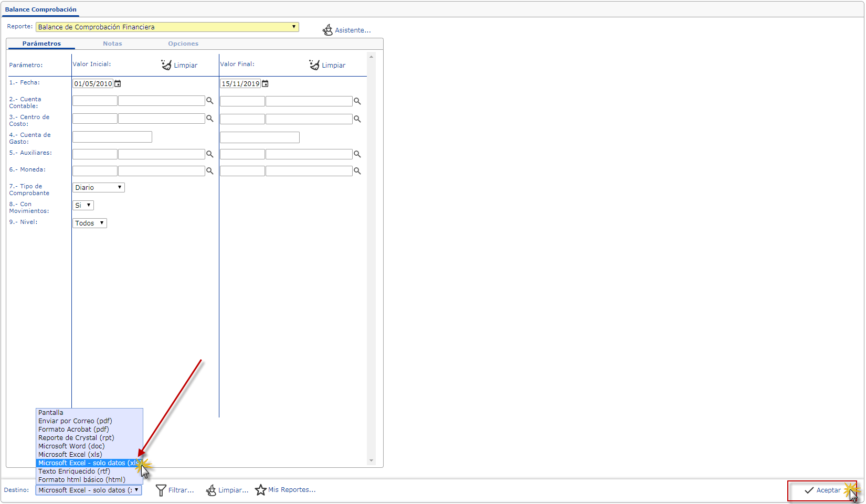The height and width of the screenshot is (504, 866).
Task: Click final Moneda code field
Action: 242,171
